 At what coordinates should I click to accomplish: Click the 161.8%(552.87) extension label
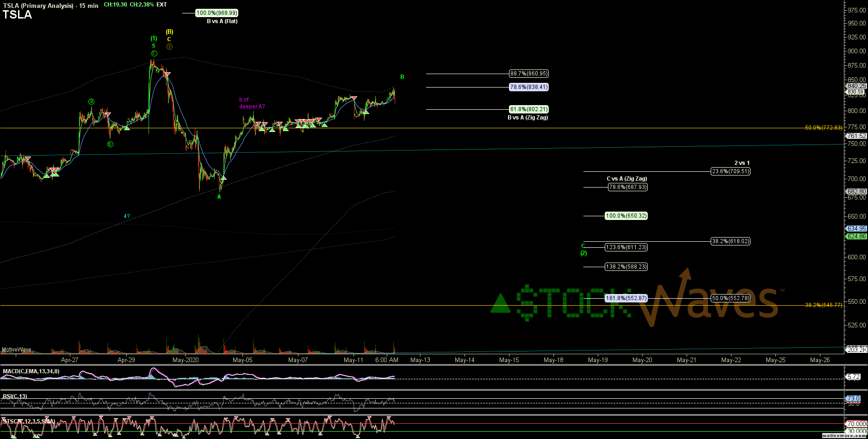[x=626, y=298]
